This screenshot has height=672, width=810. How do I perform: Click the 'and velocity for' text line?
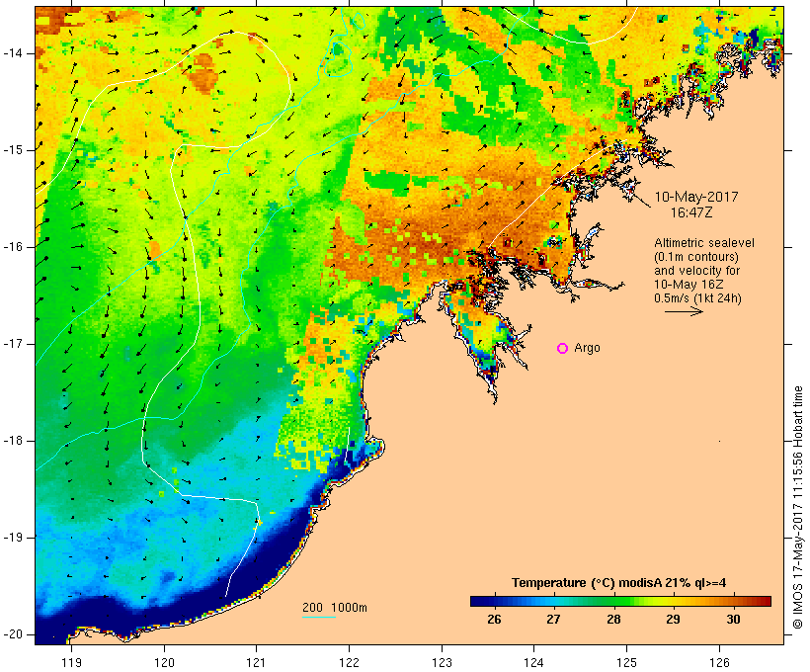[696, 271]
